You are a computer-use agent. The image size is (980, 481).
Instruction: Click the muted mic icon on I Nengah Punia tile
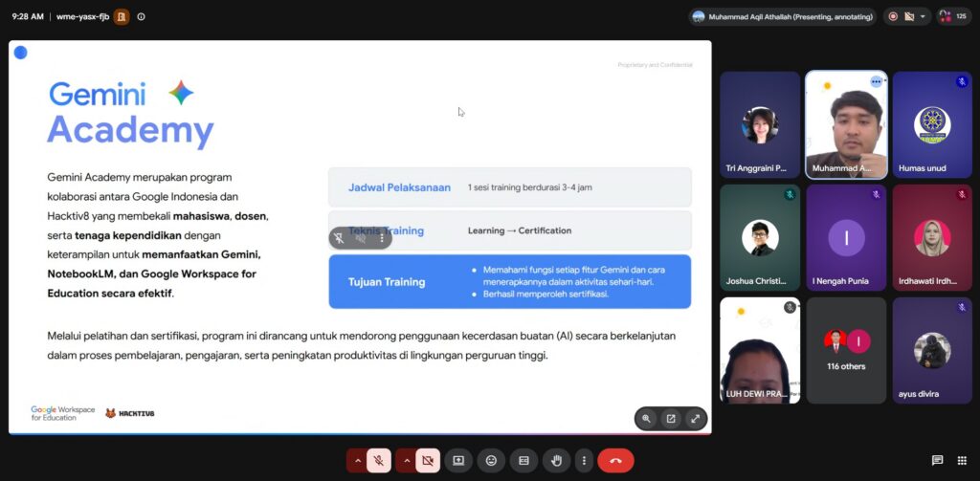click(x=876, y=194)
